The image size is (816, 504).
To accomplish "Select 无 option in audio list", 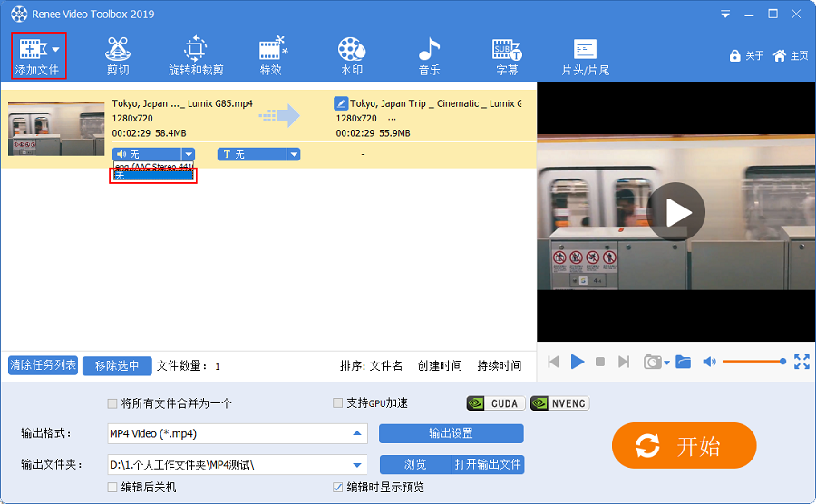I will (x=153, y=176).
